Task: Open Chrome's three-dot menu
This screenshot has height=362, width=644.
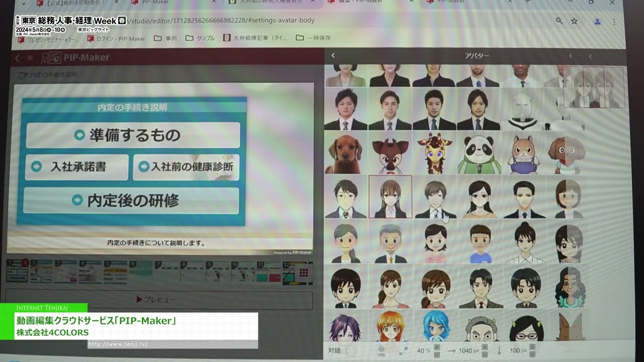Action: [613, 22]
